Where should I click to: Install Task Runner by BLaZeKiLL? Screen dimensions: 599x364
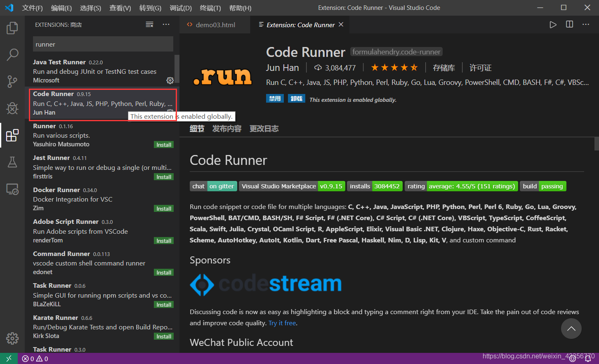(164, 305)
